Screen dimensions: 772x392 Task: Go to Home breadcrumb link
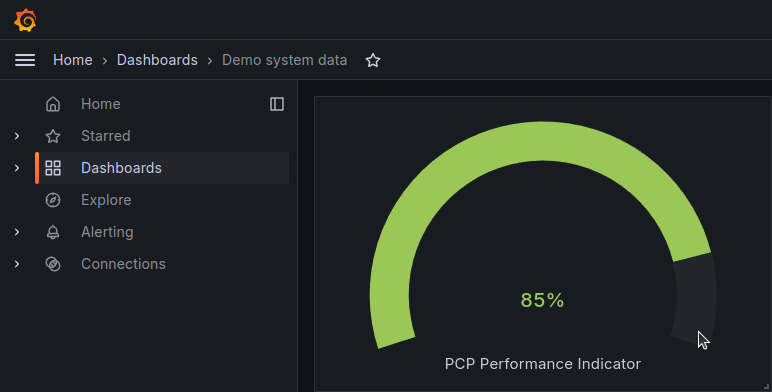coord(73,60)
